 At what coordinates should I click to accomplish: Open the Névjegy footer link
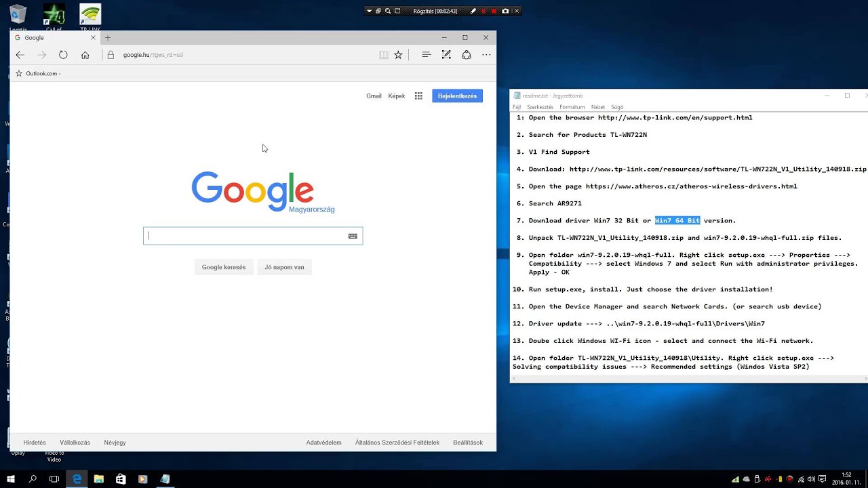pyautogui.click(x=115, y=443)
